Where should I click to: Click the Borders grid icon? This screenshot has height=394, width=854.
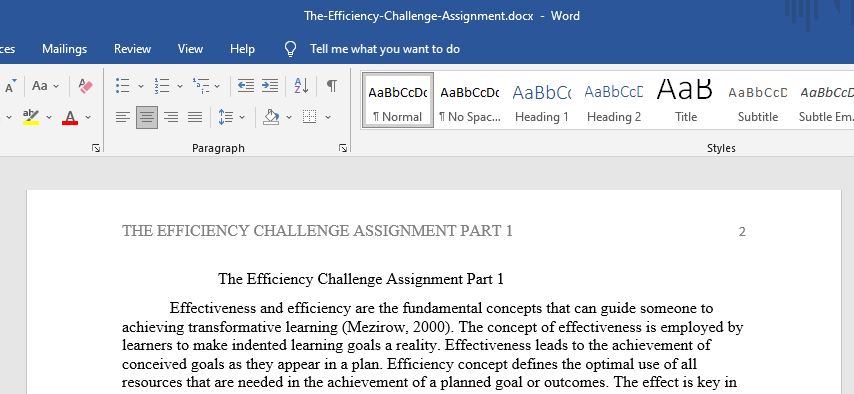pos(310,117)
